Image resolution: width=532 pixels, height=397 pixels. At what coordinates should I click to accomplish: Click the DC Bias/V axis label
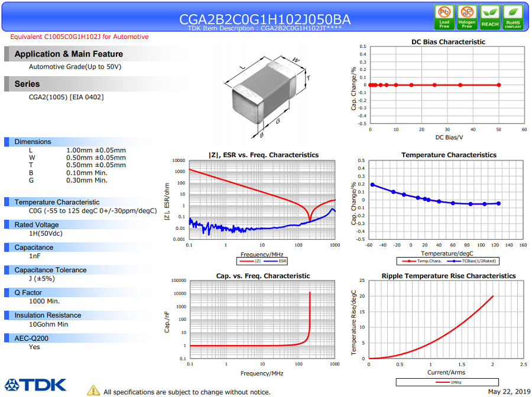coord(449,138)
